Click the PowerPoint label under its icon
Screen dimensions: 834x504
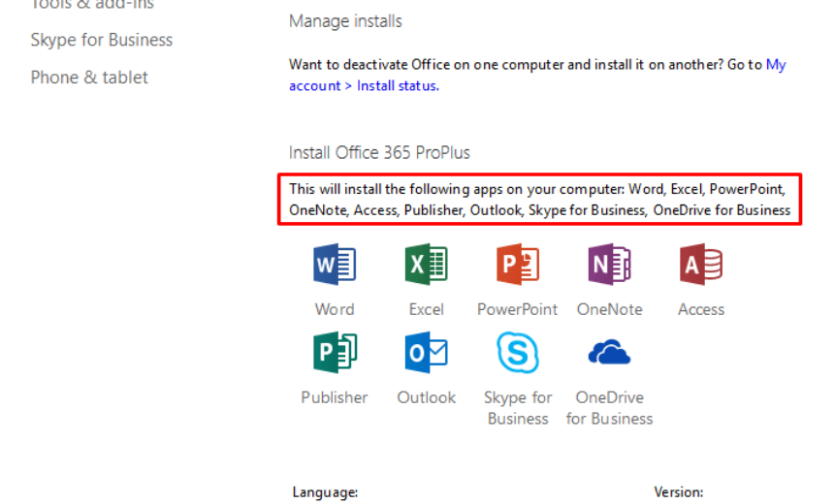[518, 309]
